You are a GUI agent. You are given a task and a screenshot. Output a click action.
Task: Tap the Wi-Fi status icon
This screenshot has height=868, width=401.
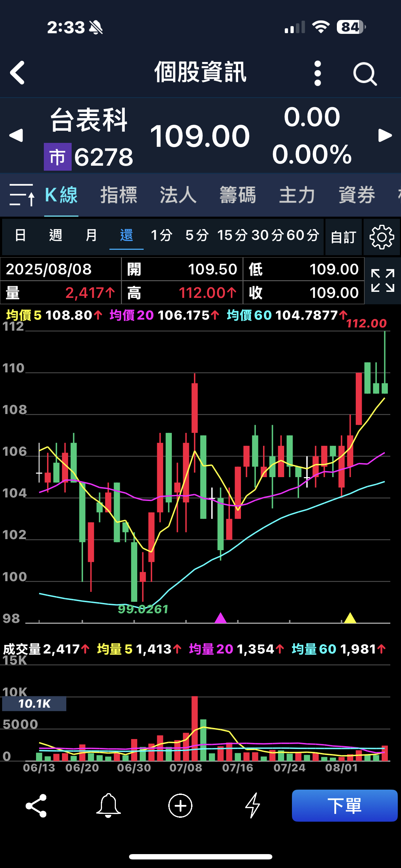click(321, 27)
